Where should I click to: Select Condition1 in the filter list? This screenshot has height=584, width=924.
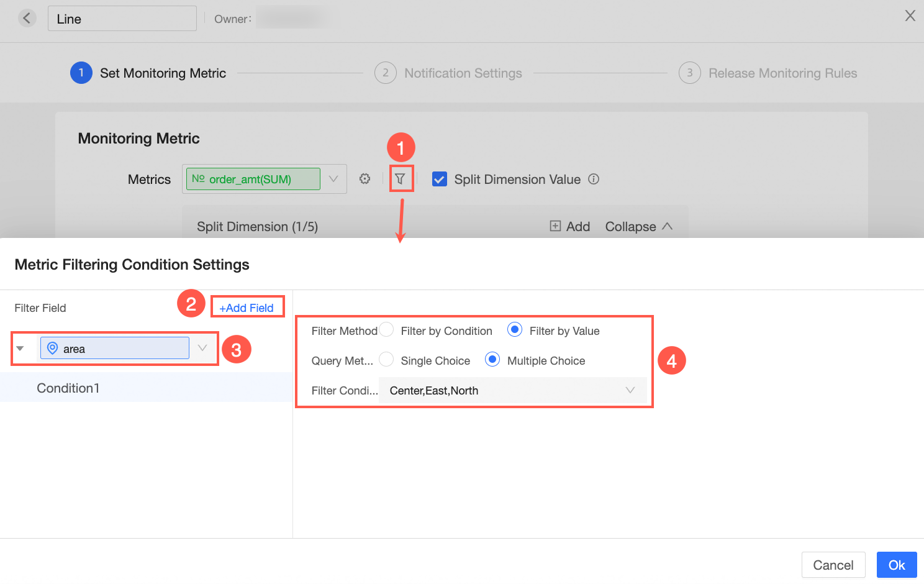(x=146, y=388)
